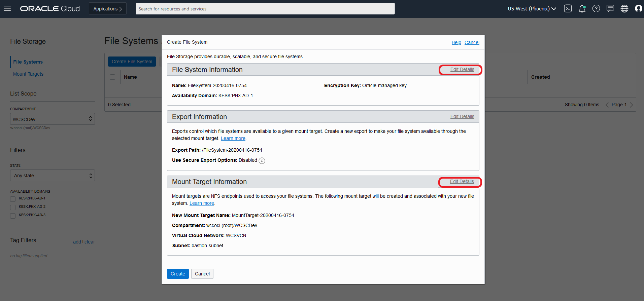
Task: Open the support chat icon
Action: click(610, 9)
